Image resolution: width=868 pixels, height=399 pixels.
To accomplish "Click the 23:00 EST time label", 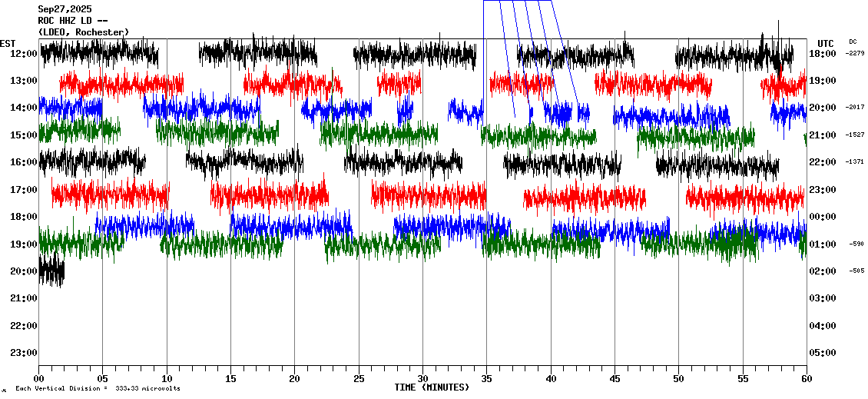I will pyautogui.click(x=25, y=352).
